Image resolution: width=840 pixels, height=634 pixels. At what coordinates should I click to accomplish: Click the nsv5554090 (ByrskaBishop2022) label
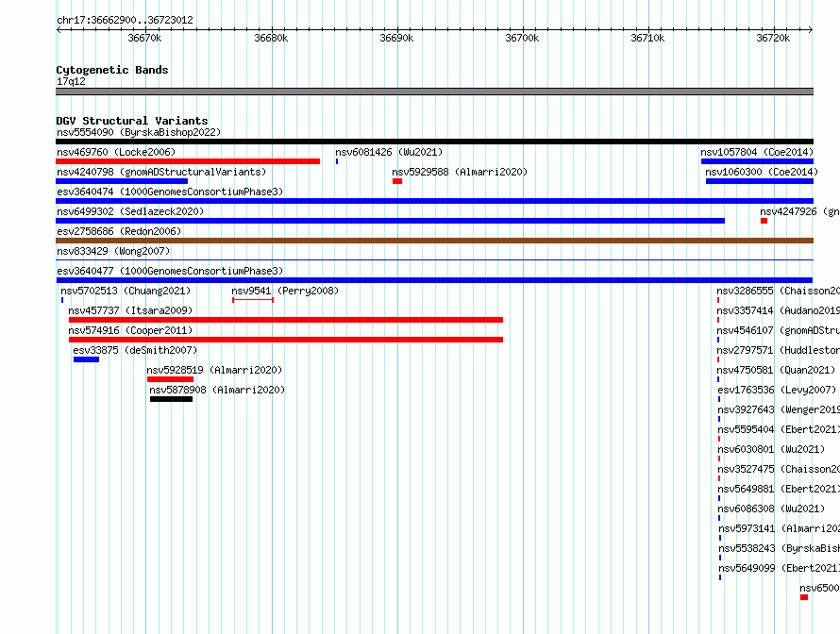(139, 132)
